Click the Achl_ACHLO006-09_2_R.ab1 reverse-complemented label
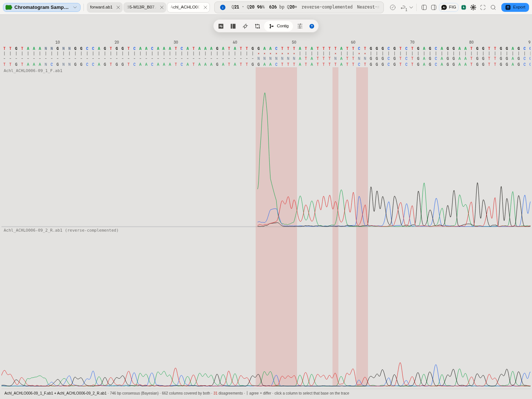This screenshot has width=532, height=399. [x=61, y=231]
